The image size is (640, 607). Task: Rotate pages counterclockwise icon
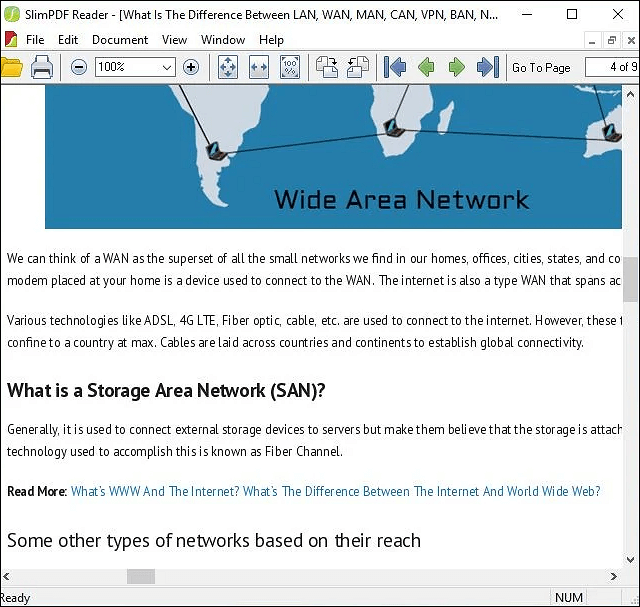tap(358, 67)
